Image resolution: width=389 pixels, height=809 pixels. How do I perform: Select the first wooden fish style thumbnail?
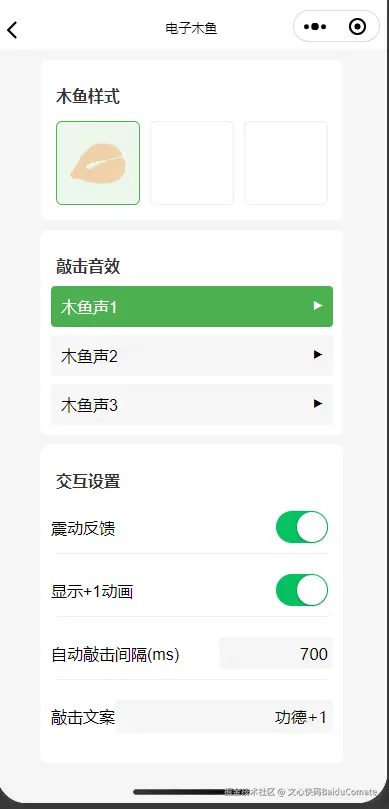point(98,163)
